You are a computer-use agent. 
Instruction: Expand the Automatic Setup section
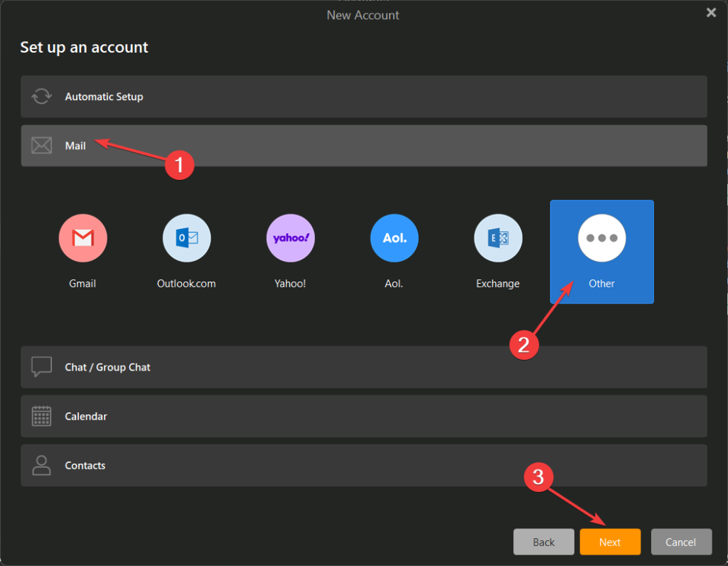click(363, 97)
